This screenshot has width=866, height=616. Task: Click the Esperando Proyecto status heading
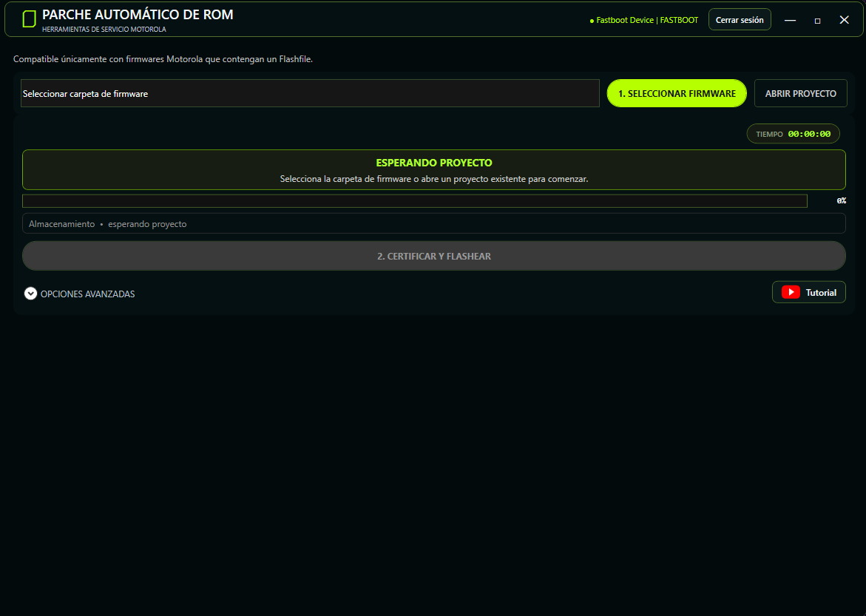[433, 163]
